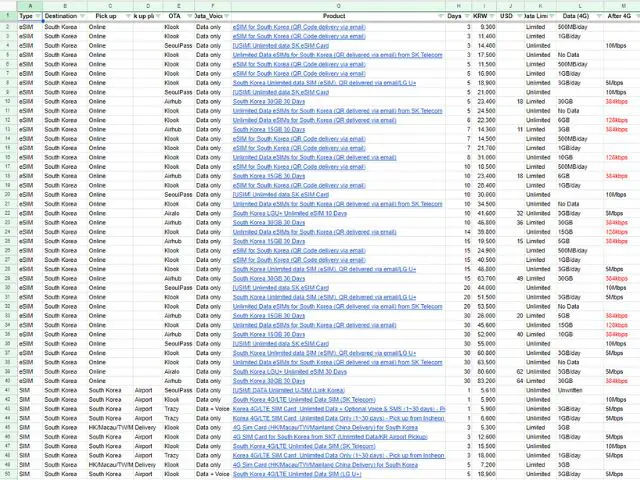Click Data + Voice cell in the 18,900 LG U+ row
Screen dimensions: 640x480
[213, 474]
